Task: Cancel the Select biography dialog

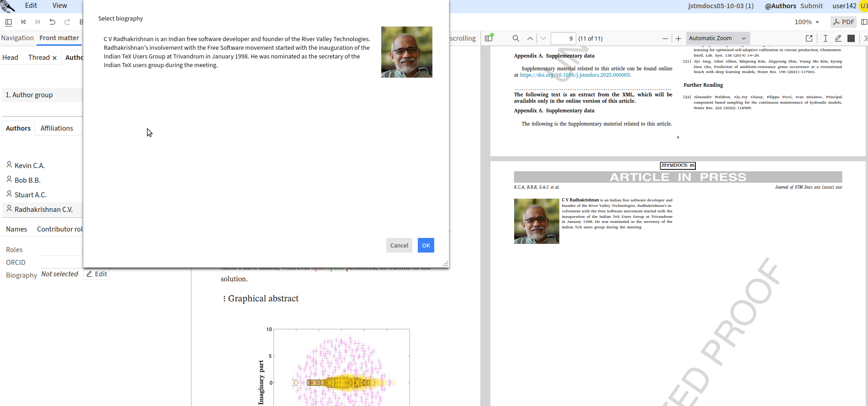Action: (x=399, y=245)
